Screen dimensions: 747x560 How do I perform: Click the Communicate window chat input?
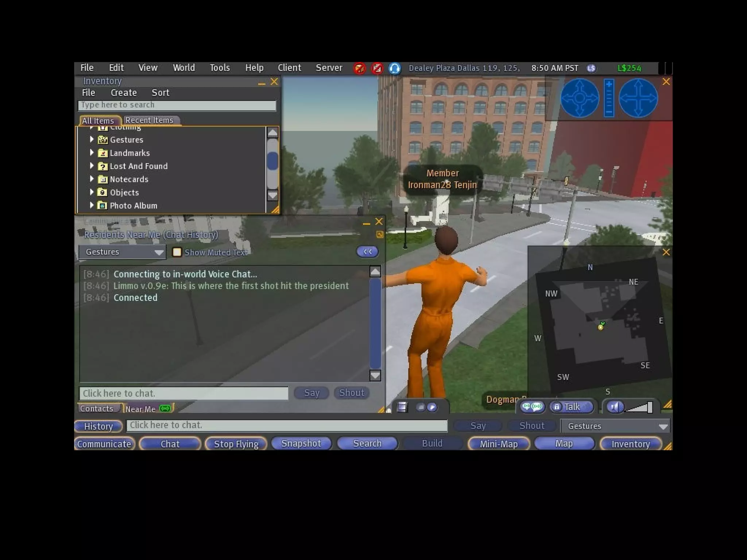(184, 393)
